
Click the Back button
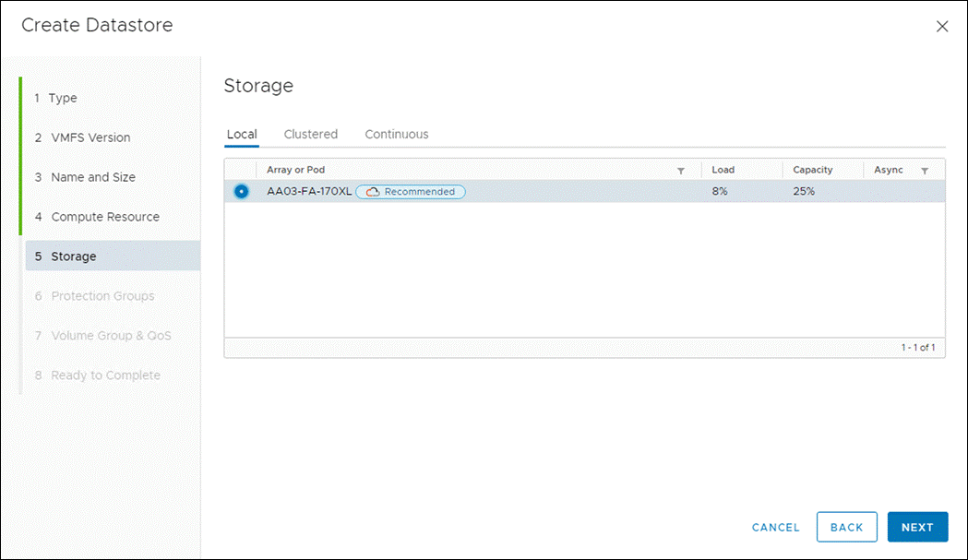point(846,527)
